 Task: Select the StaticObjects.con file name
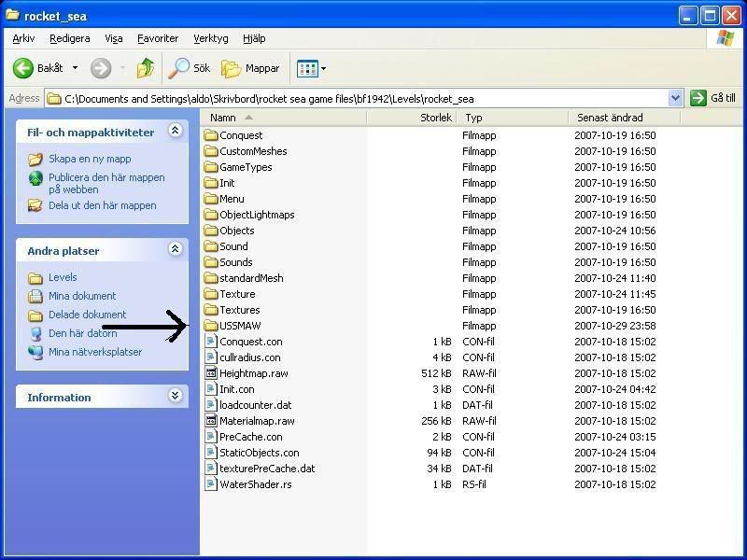(260, 453)
